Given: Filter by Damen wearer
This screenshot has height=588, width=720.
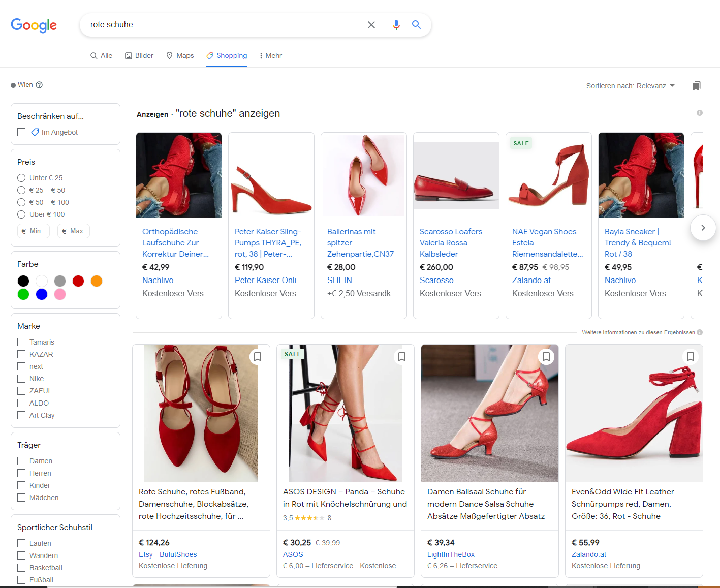Looking at the screenshot, I should tap(21, 461).
